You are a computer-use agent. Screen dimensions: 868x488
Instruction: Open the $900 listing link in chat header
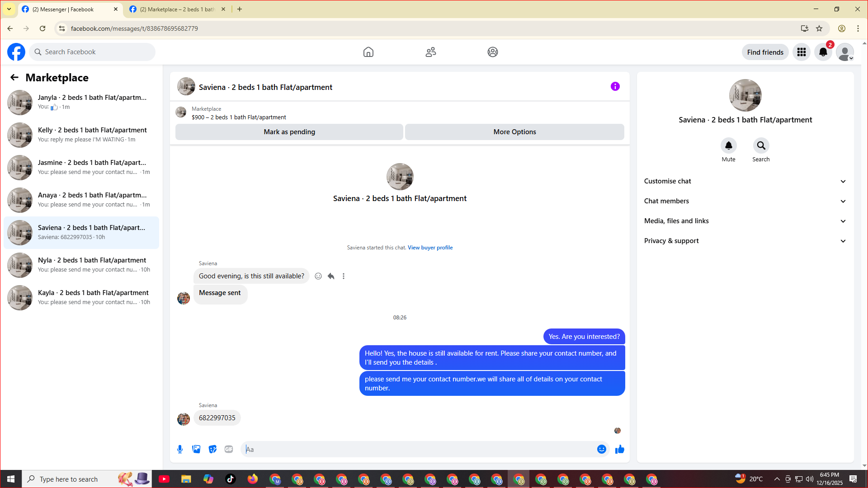click(239, 117)
